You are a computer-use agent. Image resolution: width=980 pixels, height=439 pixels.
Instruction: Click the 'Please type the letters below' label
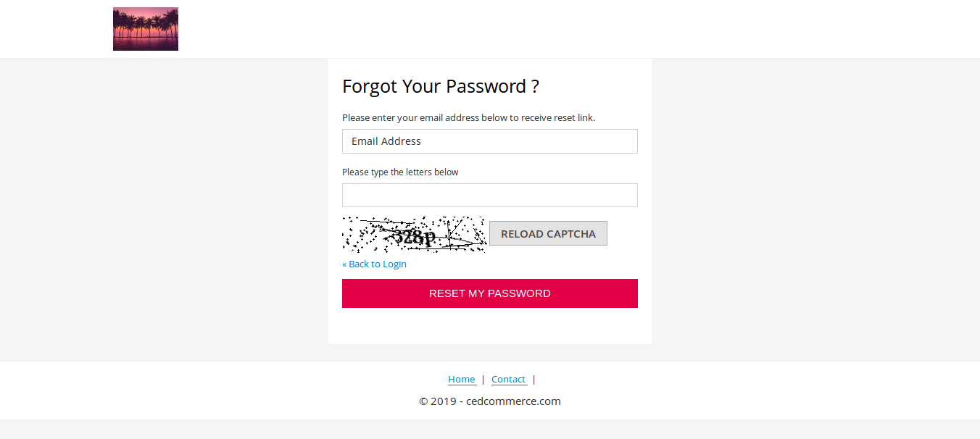[400, 172]
